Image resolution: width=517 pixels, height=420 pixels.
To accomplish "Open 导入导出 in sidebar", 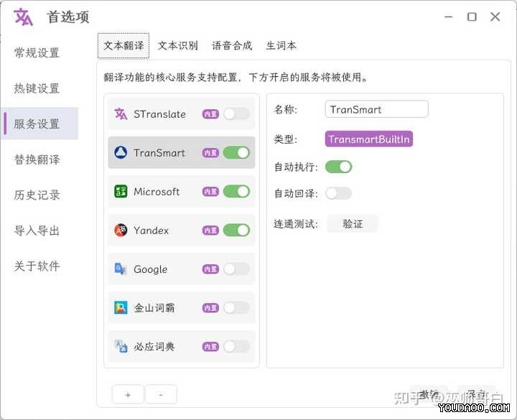I will coord(37,230).
